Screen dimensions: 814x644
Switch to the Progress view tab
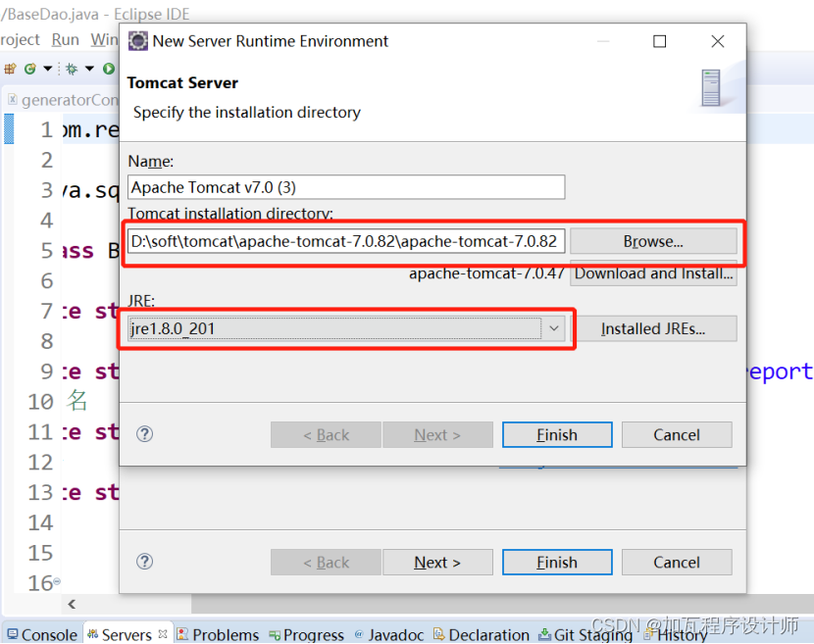307,634
